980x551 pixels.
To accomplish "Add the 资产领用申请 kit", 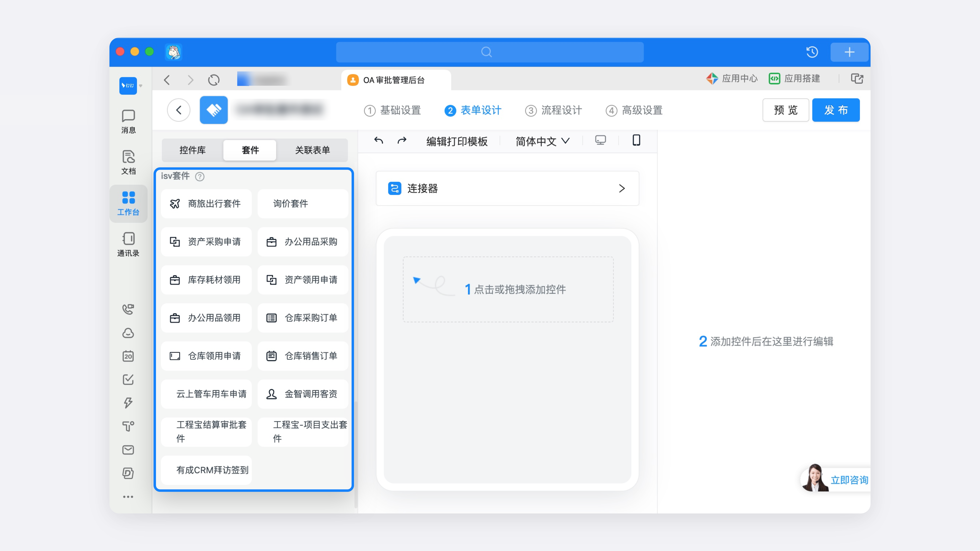I will click(x=303, y=280).
